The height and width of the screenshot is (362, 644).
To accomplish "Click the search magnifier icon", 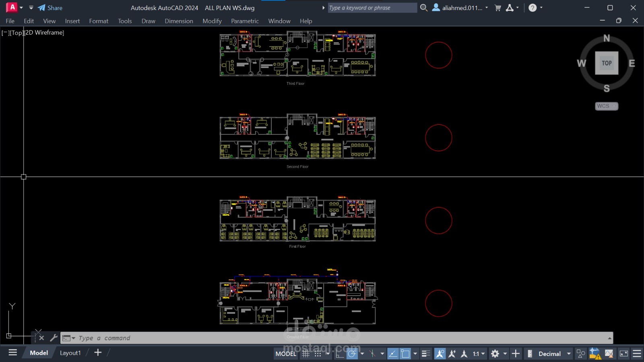I will [423, 8].
